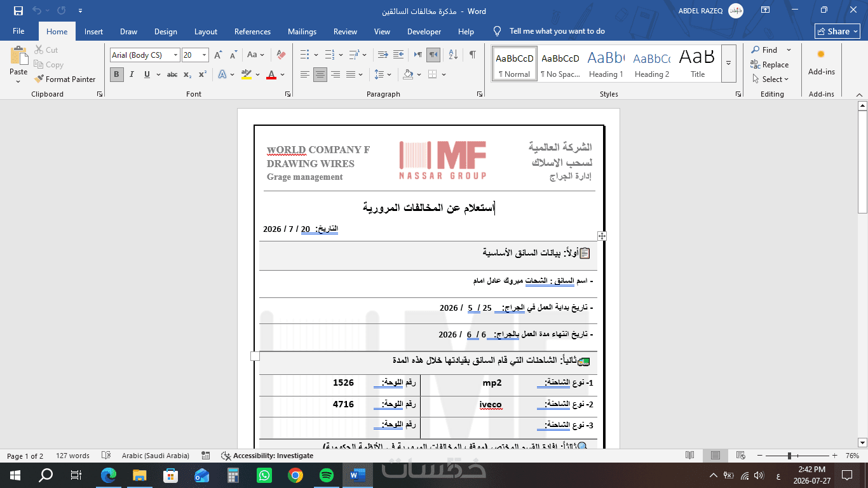868x488 pixels.
Task: Open the font size dropdown
Action: click(204, 55)
